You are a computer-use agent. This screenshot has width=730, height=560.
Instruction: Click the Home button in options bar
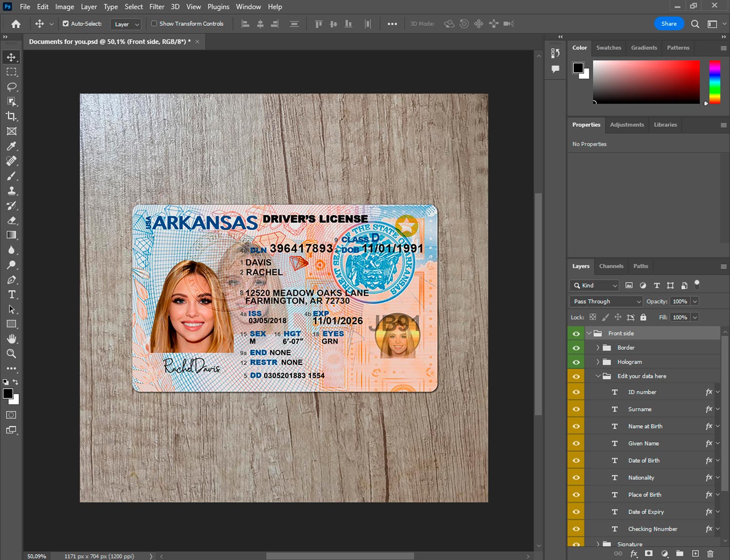pyautogui.click(x=16, y=24)
